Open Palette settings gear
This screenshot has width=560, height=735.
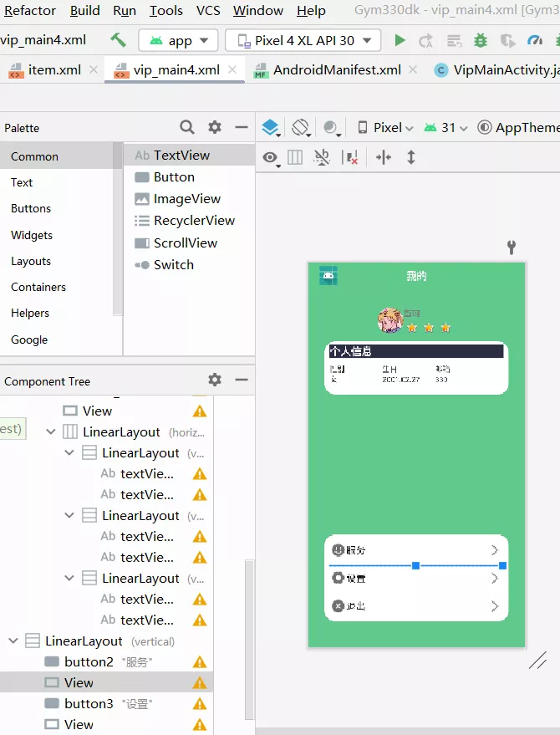pyautogui.click(x=215, y=127)
